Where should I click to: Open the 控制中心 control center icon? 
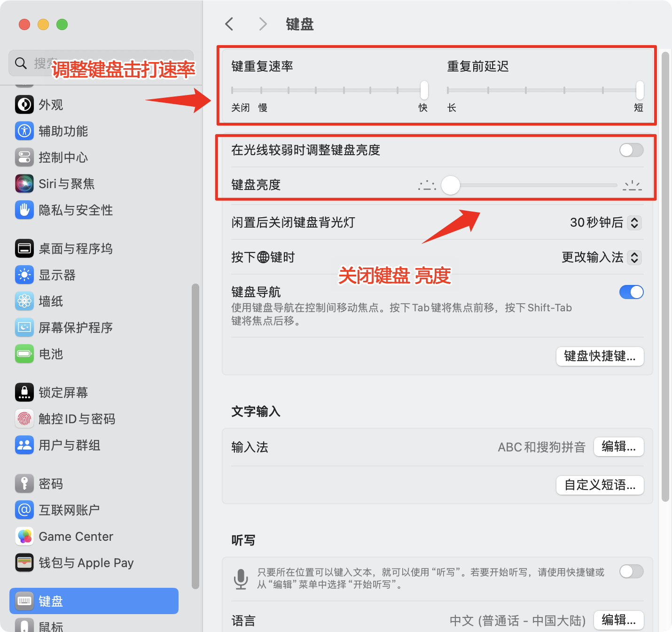click(24, 157)
